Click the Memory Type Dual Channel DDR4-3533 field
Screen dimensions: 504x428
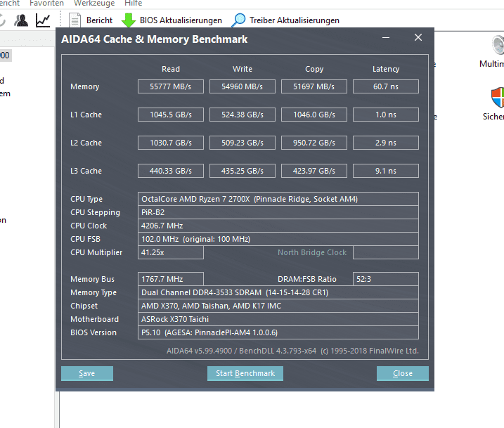click(278, 292)
